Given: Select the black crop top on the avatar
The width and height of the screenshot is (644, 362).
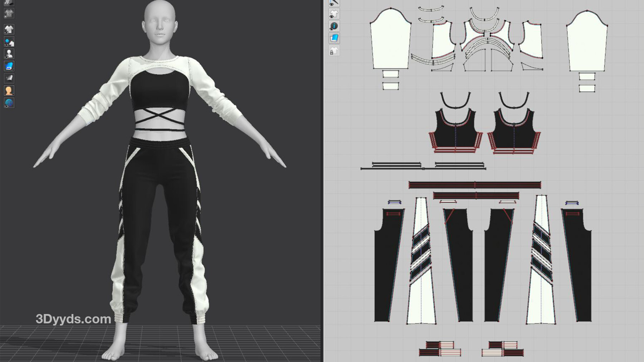Looking at the screenshot, I should [159, 91].
